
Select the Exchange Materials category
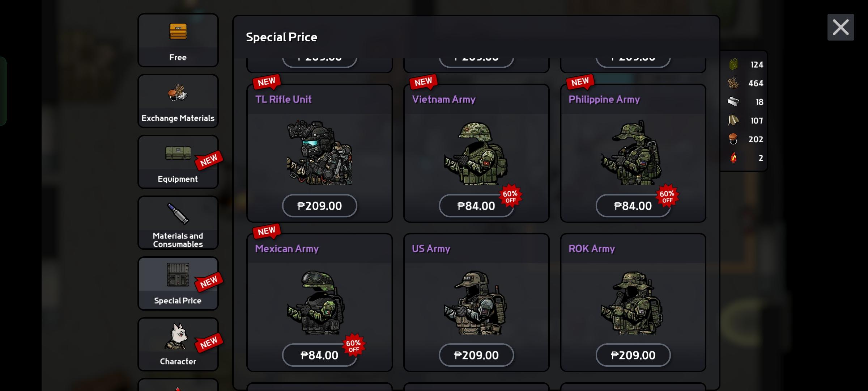(x=178, y=101)
